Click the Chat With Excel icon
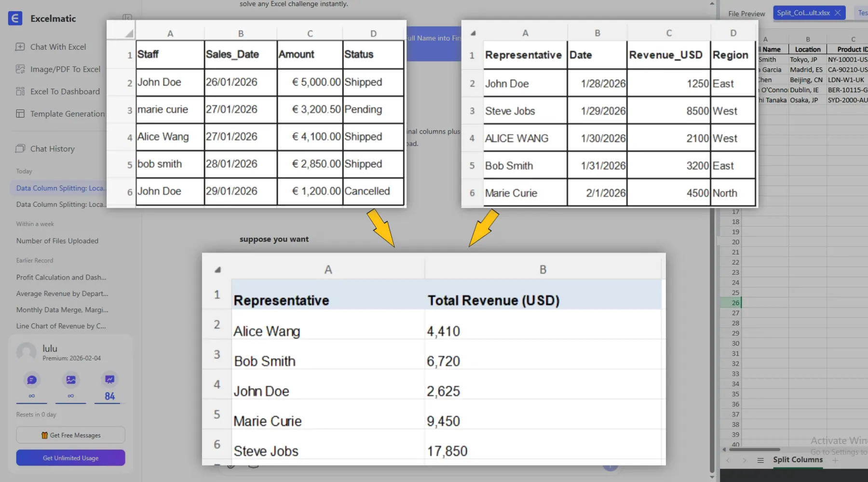 click(20, 47)
